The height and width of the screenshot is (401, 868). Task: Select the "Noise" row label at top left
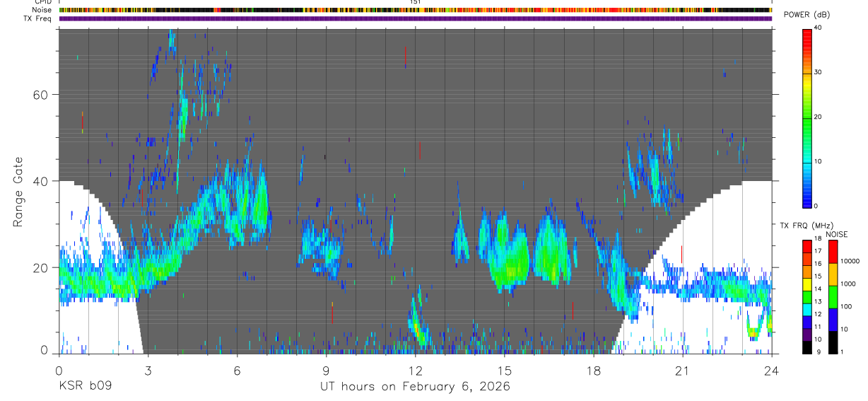point(42,10)
